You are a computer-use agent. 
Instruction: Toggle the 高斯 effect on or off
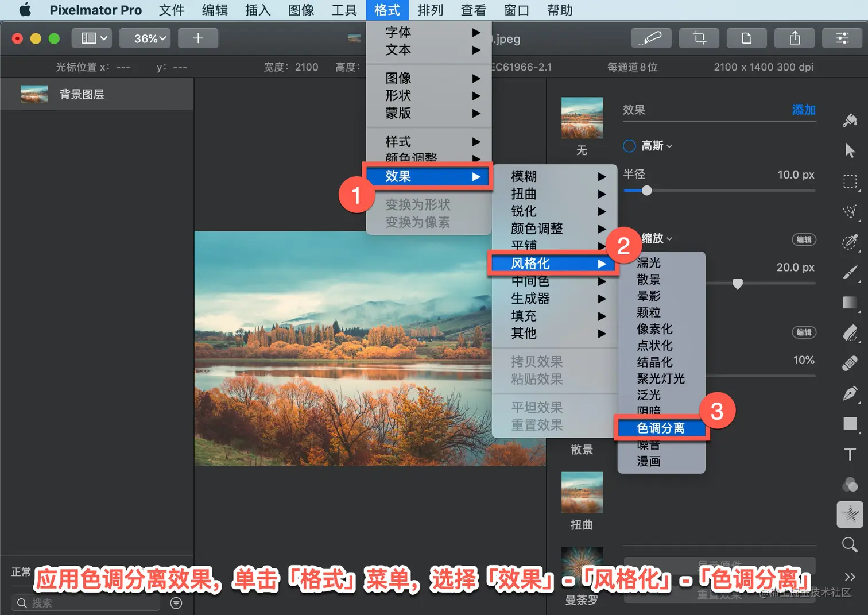(629, 146)
